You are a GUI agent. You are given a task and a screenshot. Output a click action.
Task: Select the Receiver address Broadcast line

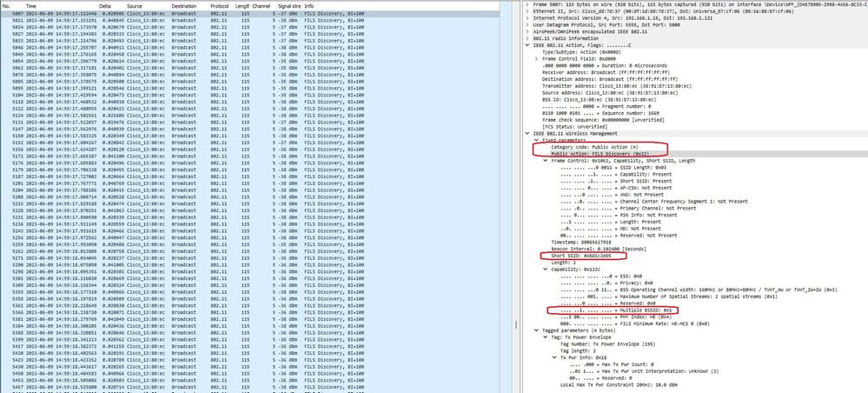pyautogui.click(x=606, y=72)
